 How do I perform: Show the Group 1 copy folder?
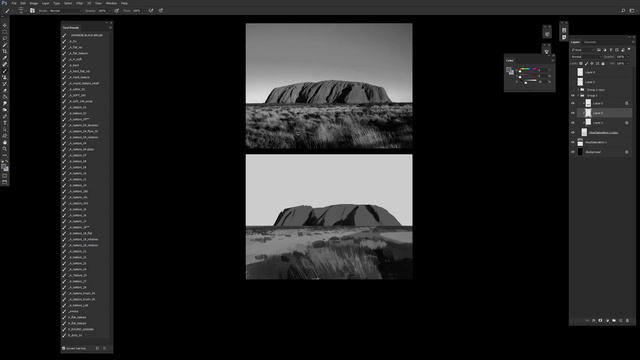coord(573,89)
